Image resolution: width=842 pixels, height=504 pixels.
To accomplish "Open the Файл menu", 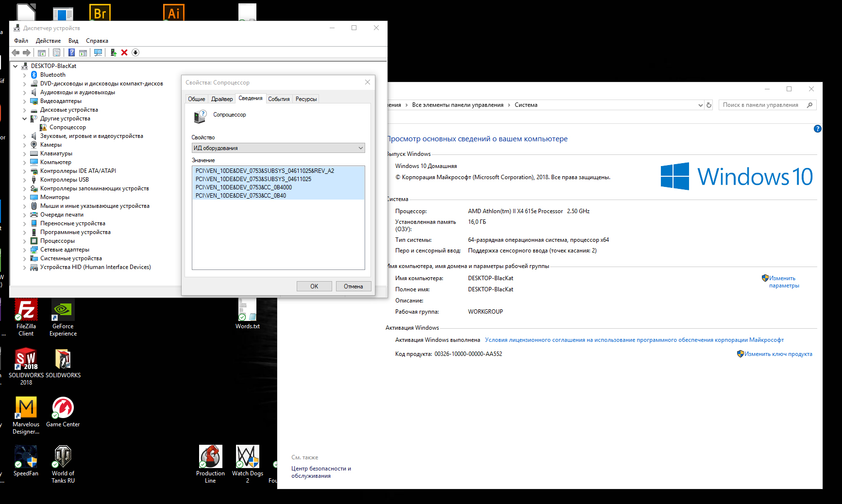I will tap(21, 41).
